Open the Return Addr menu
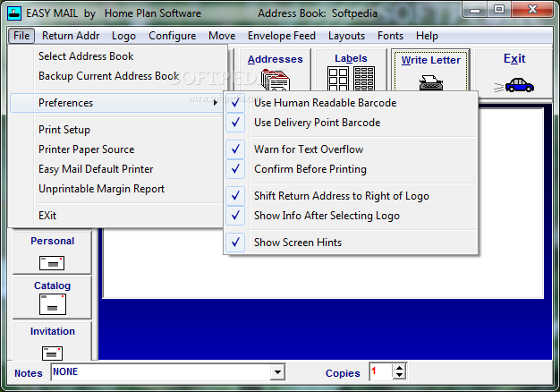Viewport: 560px width, 392px height. click(71, 36)
